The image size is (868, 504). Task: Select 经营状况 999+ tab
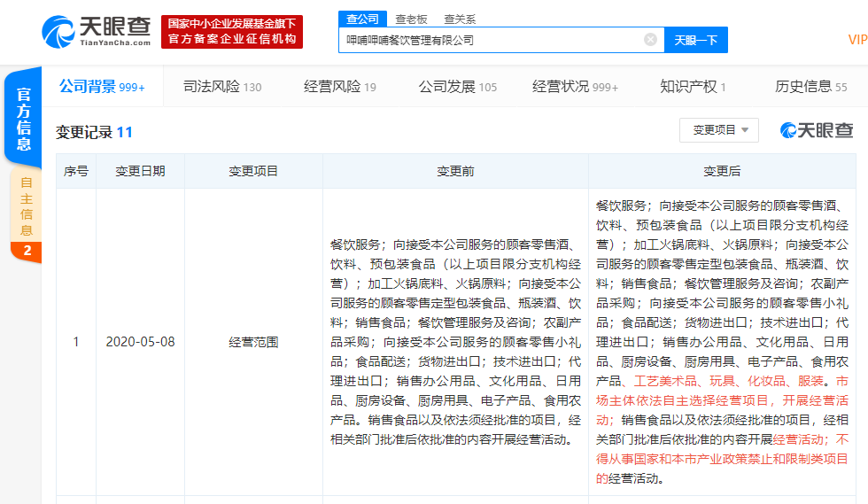click(575, 87)
